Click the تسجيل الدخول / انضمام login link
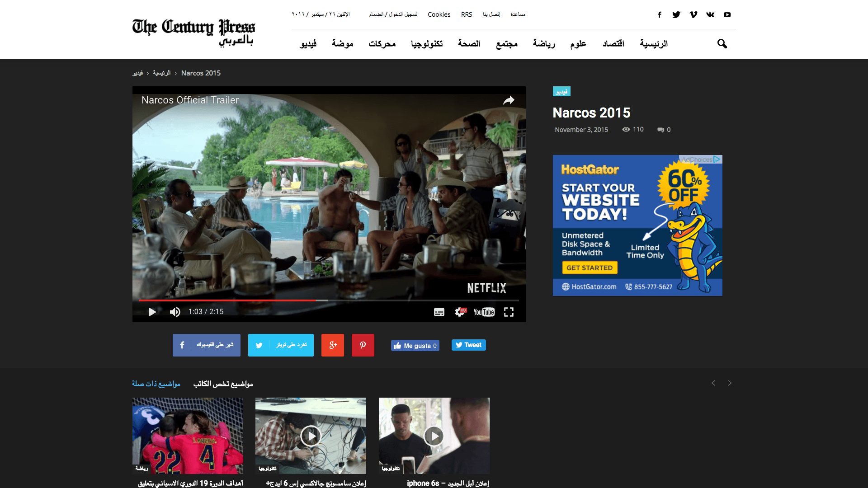The image size is (868, 488). pos(393,14)
